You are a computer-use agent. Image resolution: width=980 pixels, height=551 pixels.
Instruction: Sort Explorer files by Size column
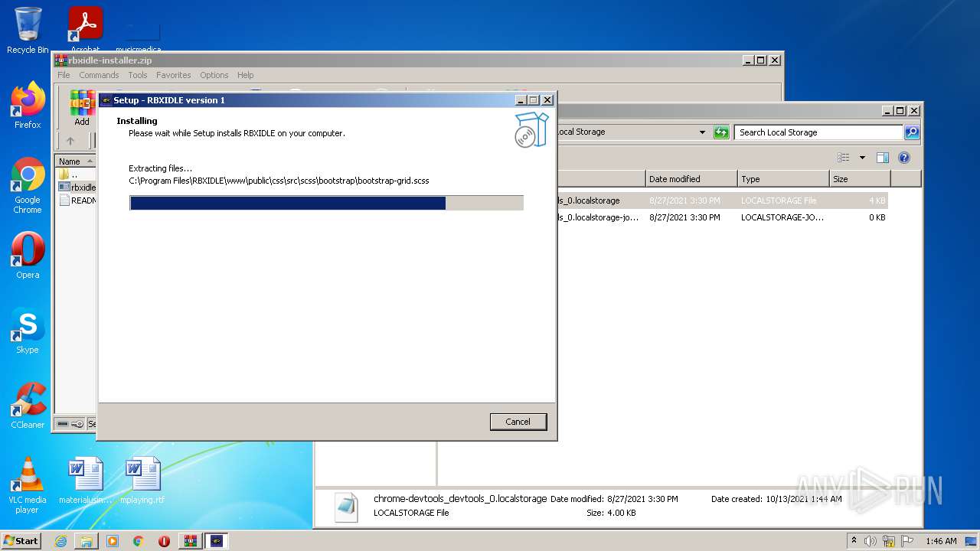tap(860, 179)
